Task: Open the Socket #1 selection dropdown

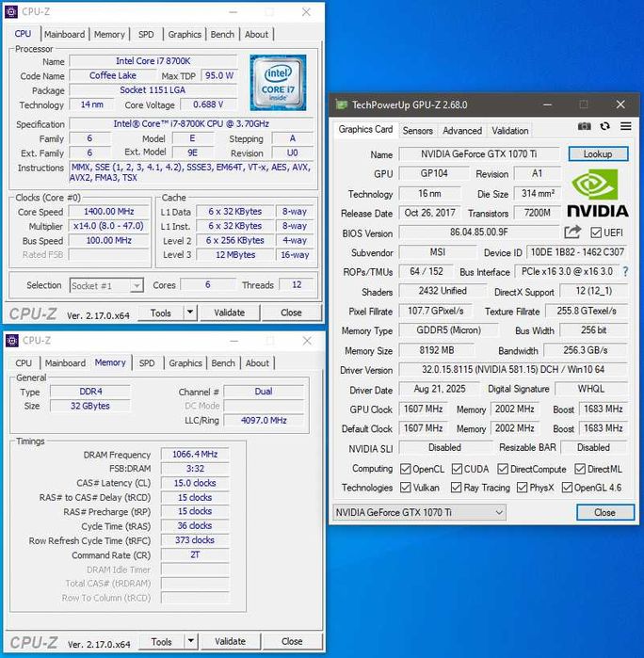Action: [106, 285]
